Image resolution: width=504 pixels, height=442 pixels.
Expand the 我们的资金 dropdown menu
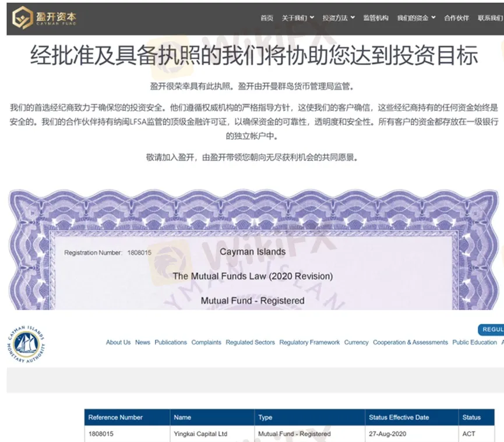pos(416,18)
